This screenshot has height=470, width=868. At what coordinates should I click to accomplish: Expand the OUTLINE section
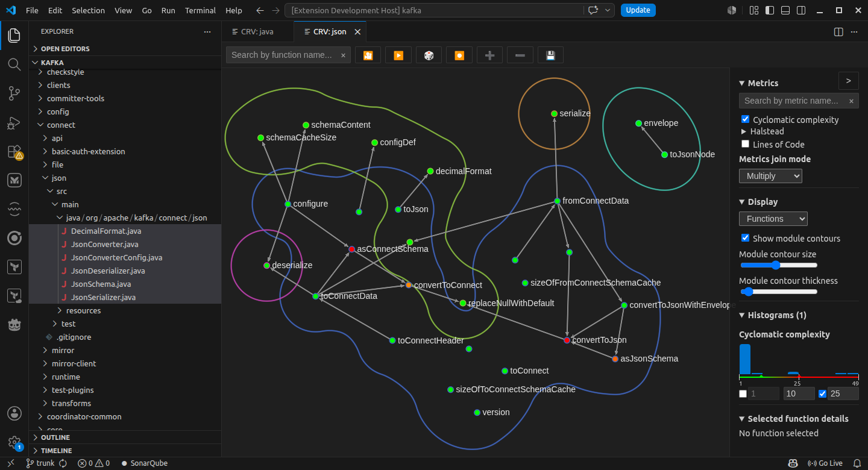55,437
